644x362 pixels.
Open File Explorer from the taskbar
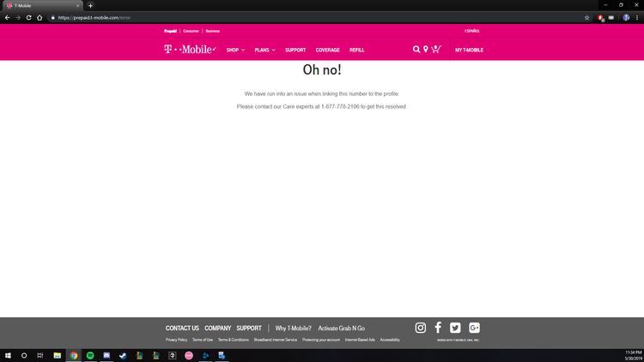[57, 355]
